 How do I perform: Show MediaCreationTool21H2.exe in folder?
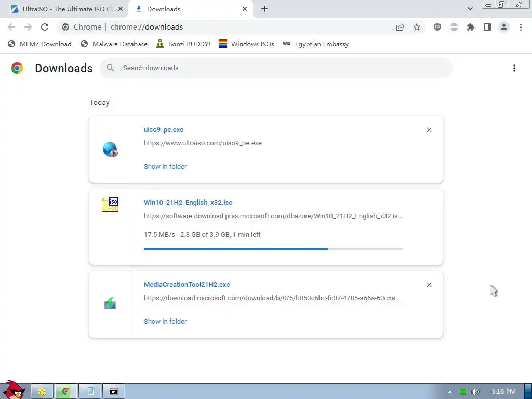[165, 321]
